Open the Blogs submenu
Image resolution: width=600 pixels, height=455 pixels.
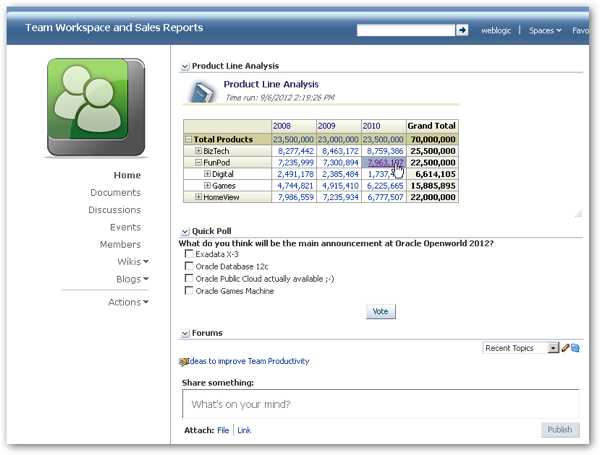(x=132, y=279)
